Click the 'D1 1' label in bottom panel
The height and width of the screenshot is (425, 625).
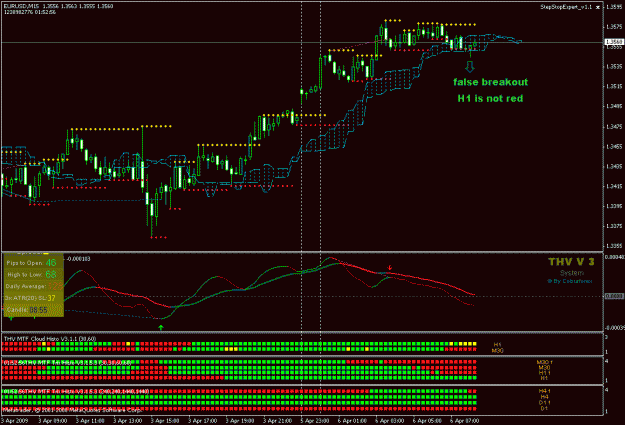(544, 403)
